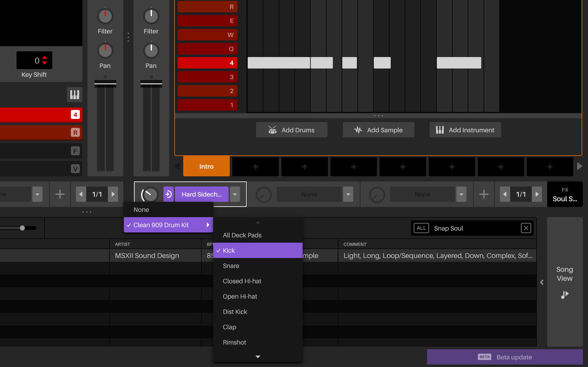
Task: Click the Add Sample waveform icon
Action: [x=359, y=130]
